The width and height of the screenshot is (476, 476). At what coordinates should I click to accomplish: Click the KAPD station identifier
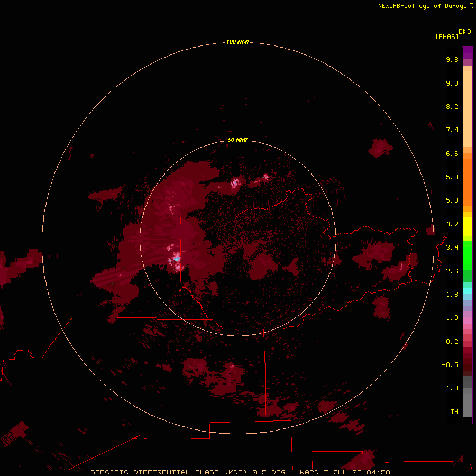(309, 472)
